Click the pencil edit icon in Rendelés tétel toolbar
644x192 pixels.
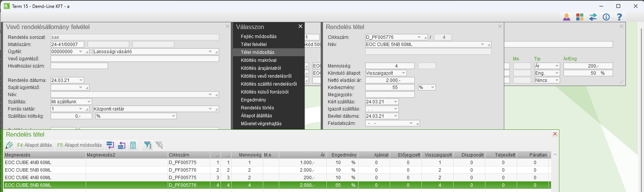[x=9, y=145]
